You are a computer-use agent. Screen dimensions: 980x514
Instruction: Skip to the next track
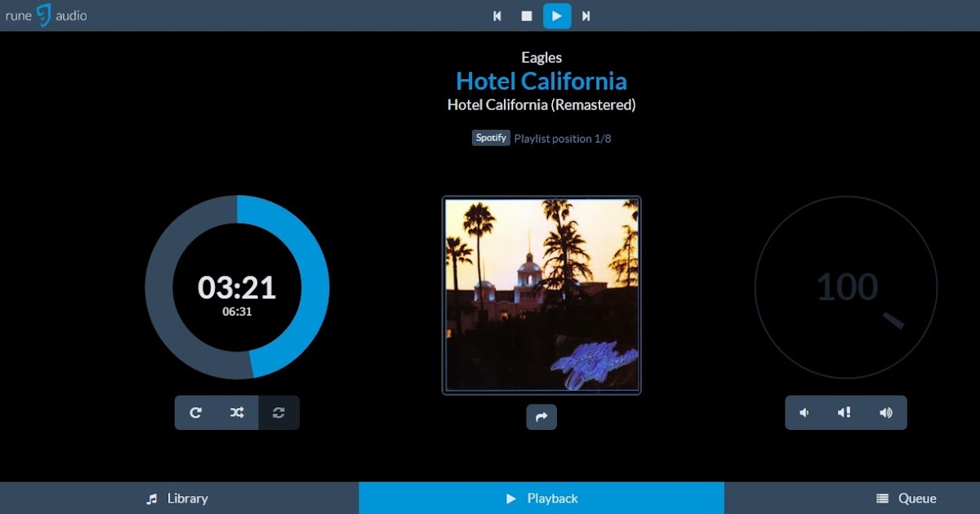click(586, 16)
